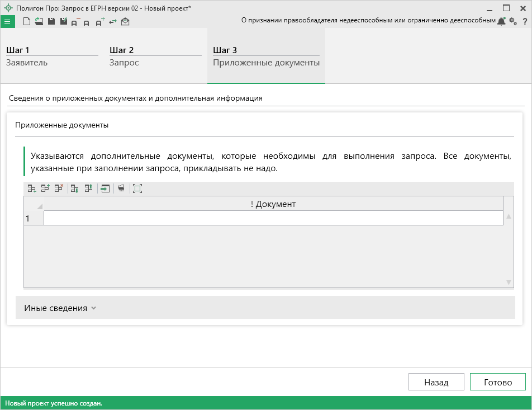Click the open envelope mail icon
The width and height of the screenshot is (532, 410).
click(x=125, y=22)
